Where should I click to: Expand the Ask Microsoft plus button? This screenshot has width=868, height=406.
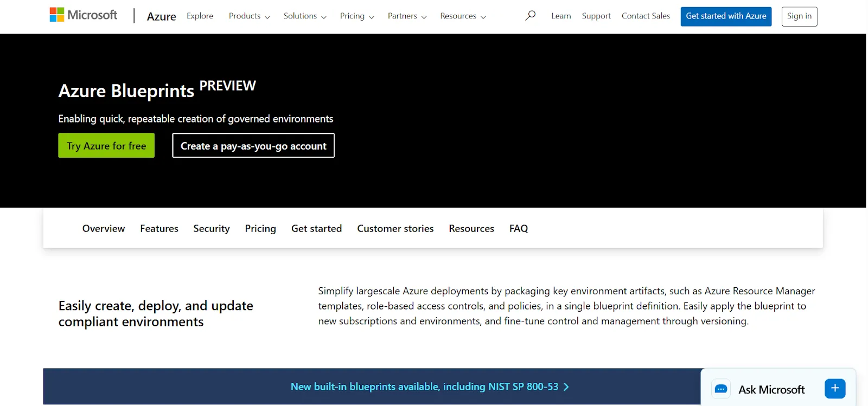(x=835, y=388)
